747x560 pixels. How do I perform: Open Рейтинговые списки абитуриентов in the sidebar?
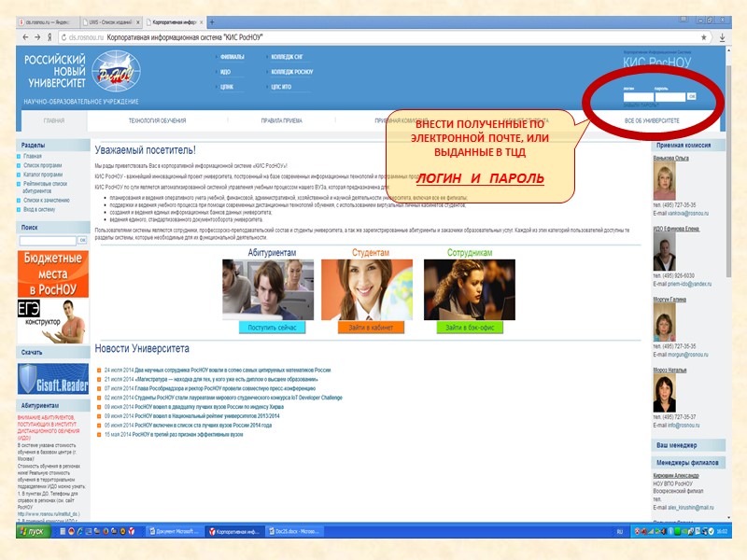click(x=45, y=187)
